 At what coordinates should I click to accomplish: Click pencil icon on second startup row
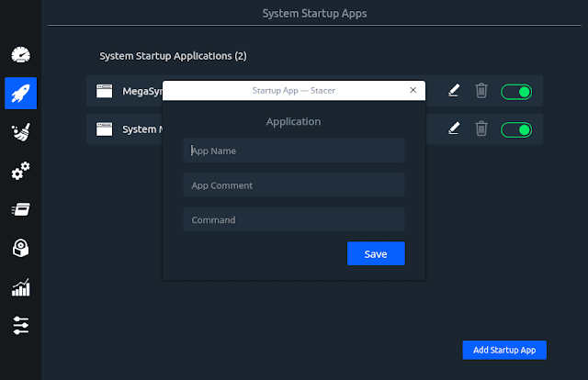pos(453,129)
